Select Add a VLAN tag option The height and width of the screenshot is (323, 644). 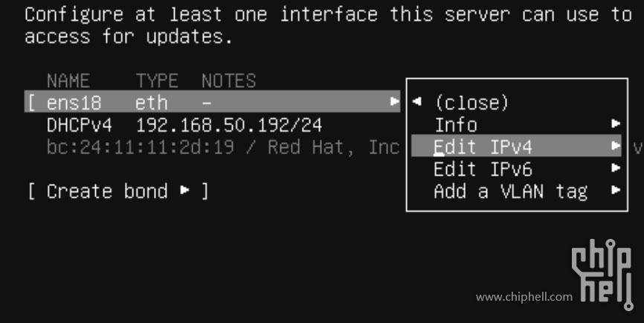coord(511,191)
